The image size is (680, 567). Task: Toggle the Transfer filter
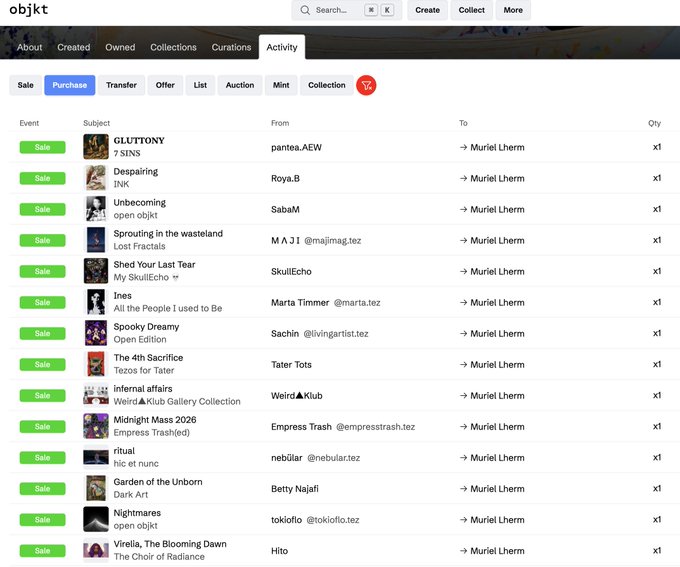click(x=121, y=85)
